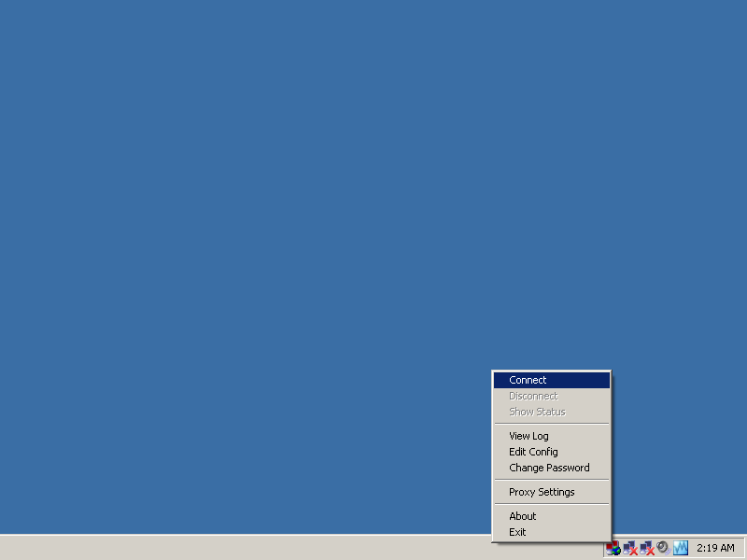Click the greyed-out Disconnect menu entry
The height and width of the screenshot is (560, 747).
(x=552, y=396)
